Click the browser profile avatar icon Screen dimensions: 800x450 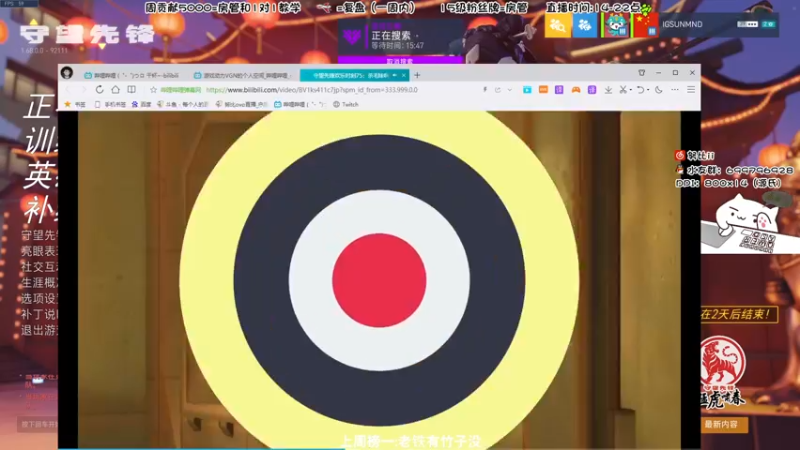67,73
